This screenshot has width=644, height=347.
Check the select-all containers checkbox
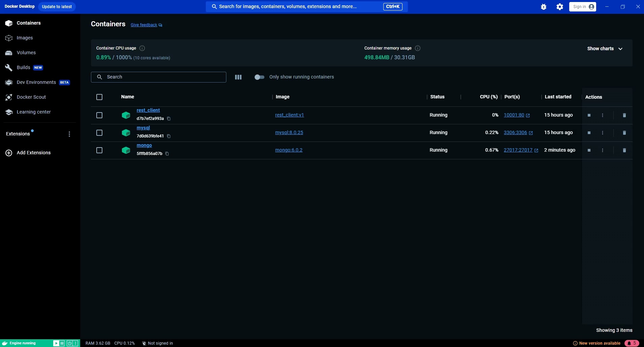(x=99, y=97)
